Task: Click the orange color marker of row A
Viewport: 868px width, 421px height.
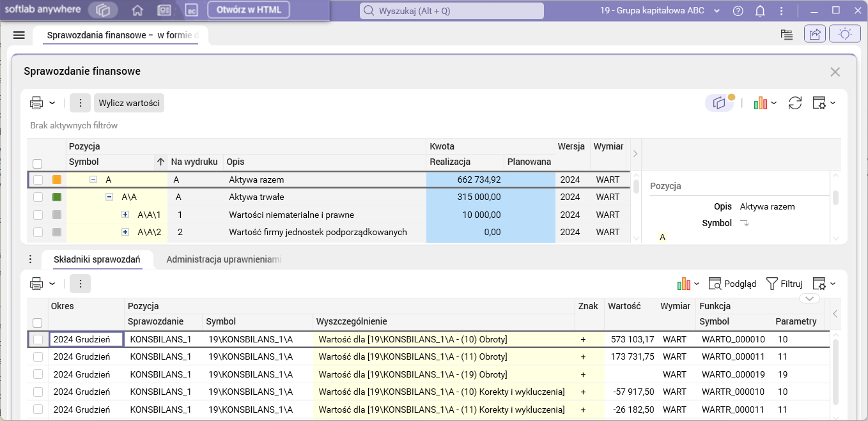Action: tap(57, 180)
